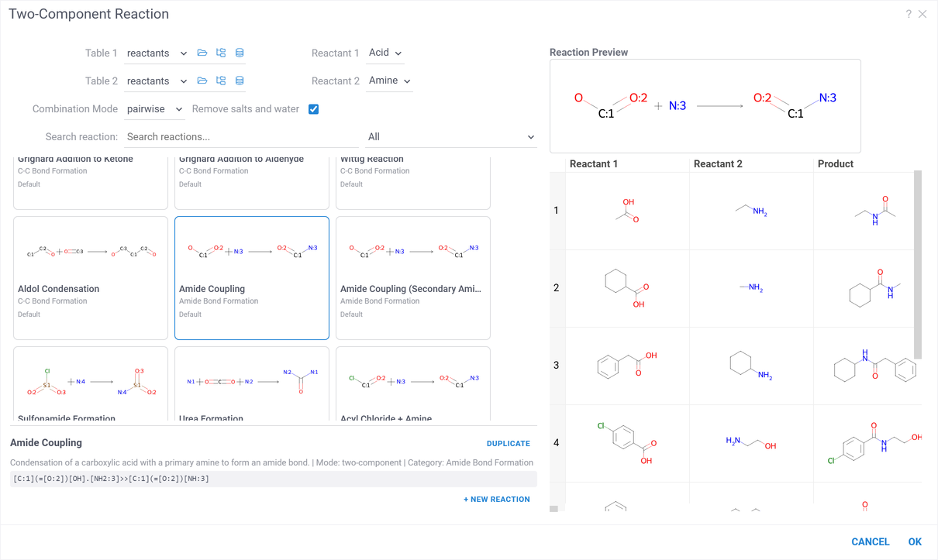This screenshot has width=938, height=560.
Task: Select the Amide Coupling reaction card
Action: (x=252, y=278)
